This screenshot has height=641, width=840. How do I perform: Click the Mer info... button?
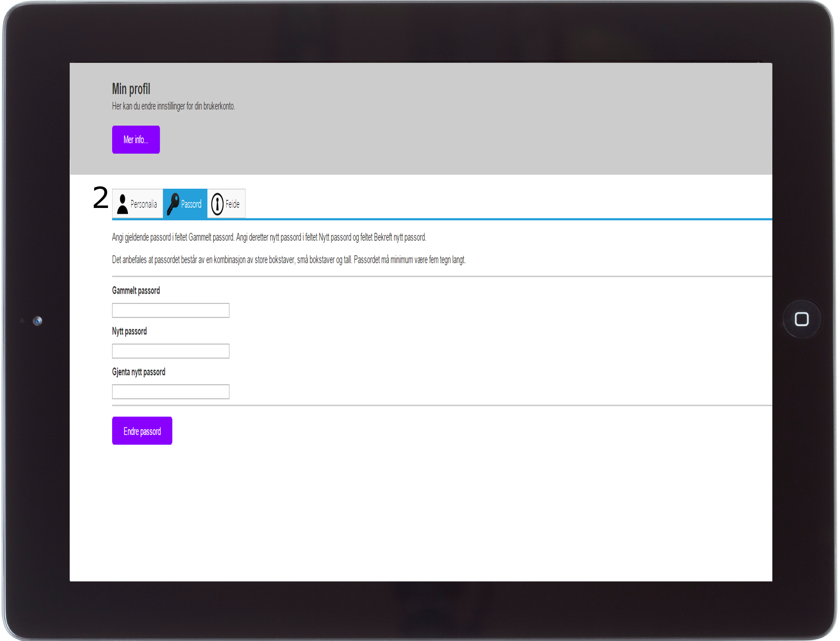coord(136,139)
